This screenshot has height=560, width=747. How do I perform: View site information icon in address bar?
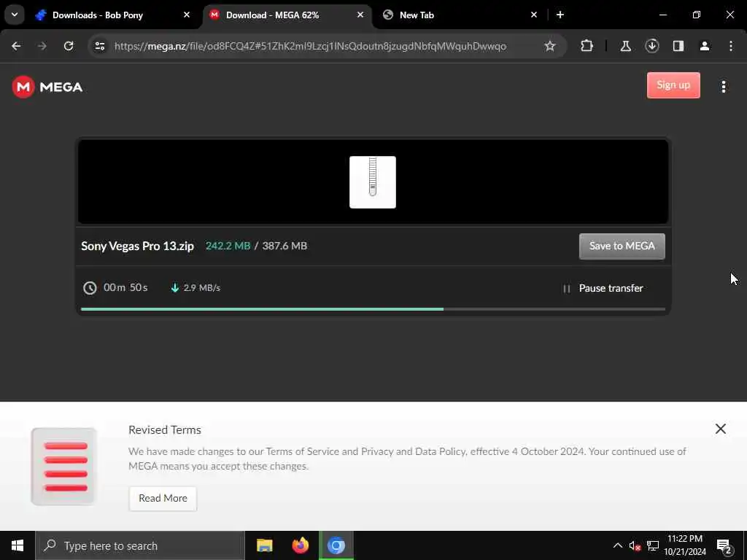pos(99,46)
